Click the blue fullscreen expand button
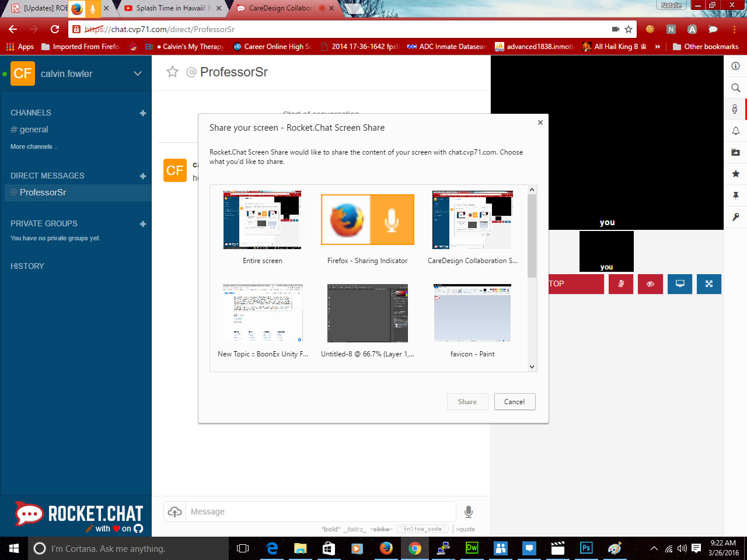Viewport: 747px width, 560px height. [x=709, y=284]
